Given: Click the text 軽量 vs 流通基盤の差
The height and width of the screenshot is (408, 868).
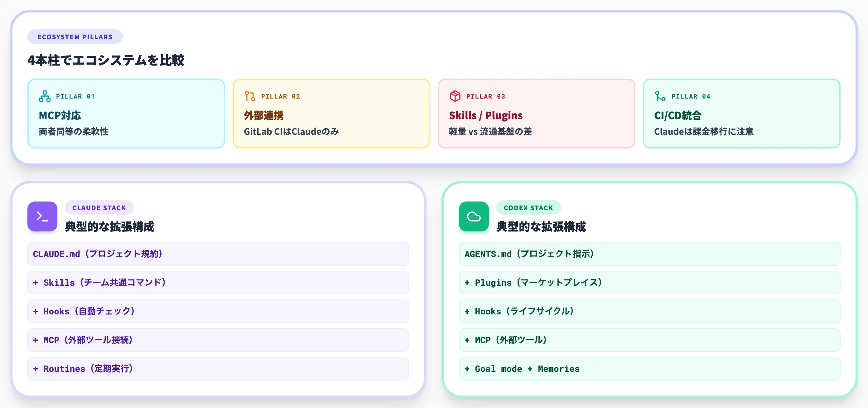Looking at the screenshot, I should (x=490, y=132).
